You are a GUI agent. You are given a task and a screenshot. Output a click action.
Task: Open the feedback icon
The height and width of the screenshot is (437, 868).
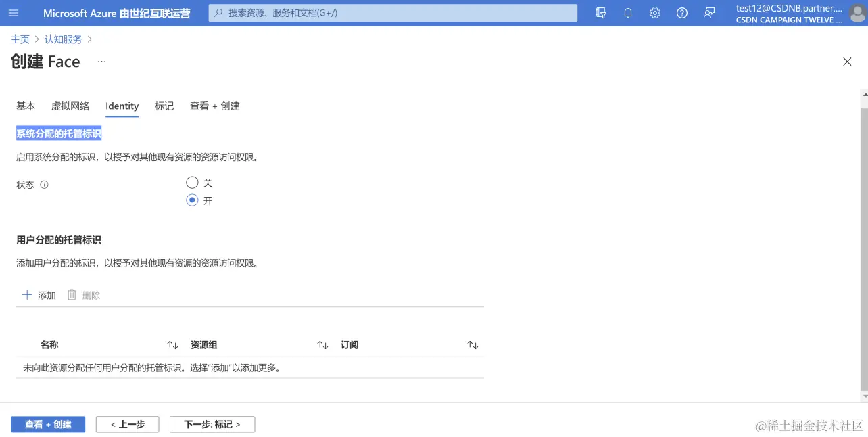(x=709, y=13)
